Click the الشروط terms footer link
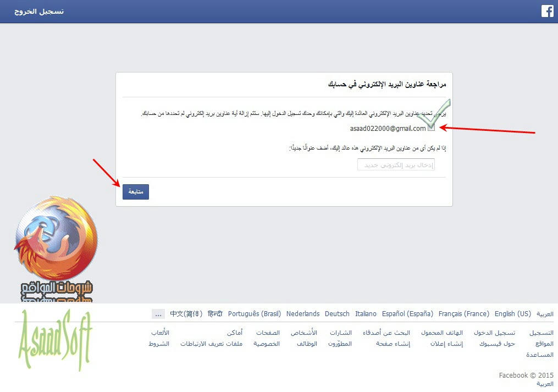Screen dimensions: 558x392 [159, 344]
